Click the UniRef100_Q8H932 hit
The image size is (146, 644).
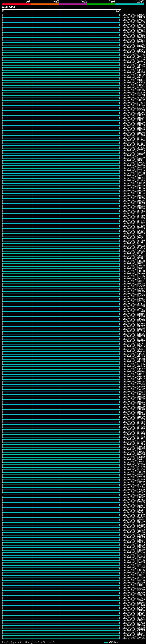(134, 268)
